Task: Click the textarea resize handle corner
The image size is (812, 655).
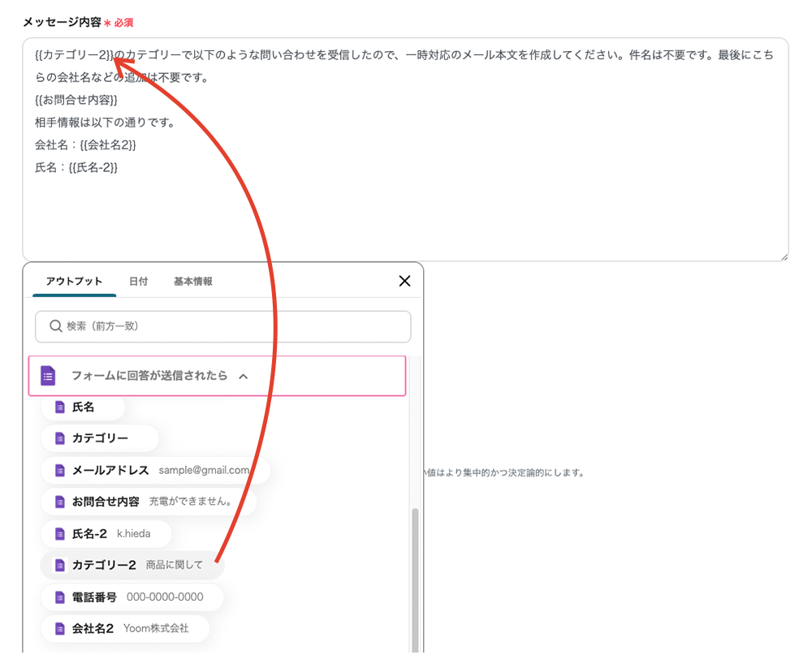Action: [784, 256]
